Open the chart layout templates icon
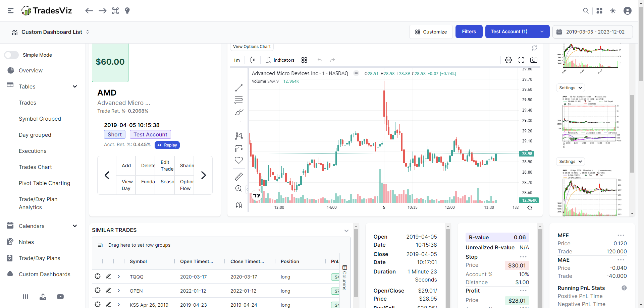 (x=304, y=60)
